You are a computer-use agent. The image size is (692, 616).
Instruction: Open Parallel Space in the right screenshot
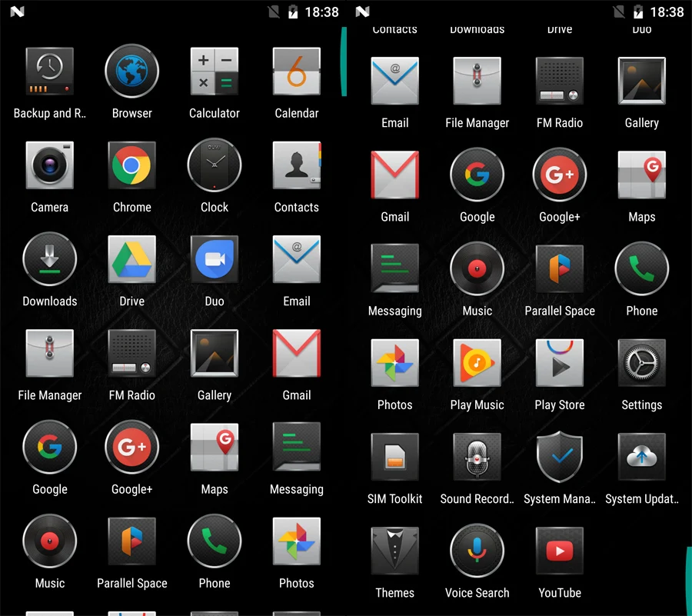559,268
